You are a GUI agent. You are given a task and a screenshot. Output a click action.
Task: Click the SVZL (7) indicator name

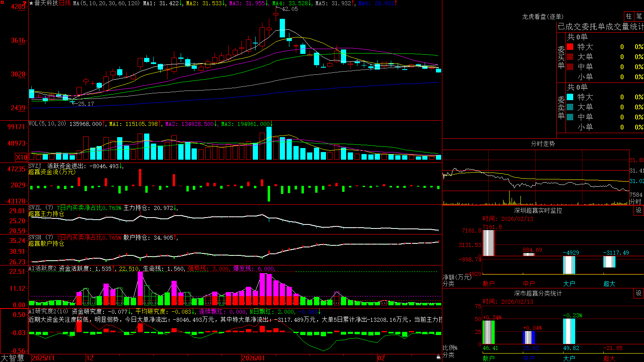point(41,208)
